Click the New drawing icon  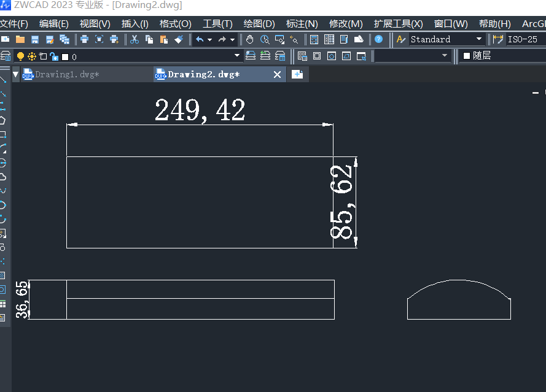pyautogui.click(x=6, y=39)
